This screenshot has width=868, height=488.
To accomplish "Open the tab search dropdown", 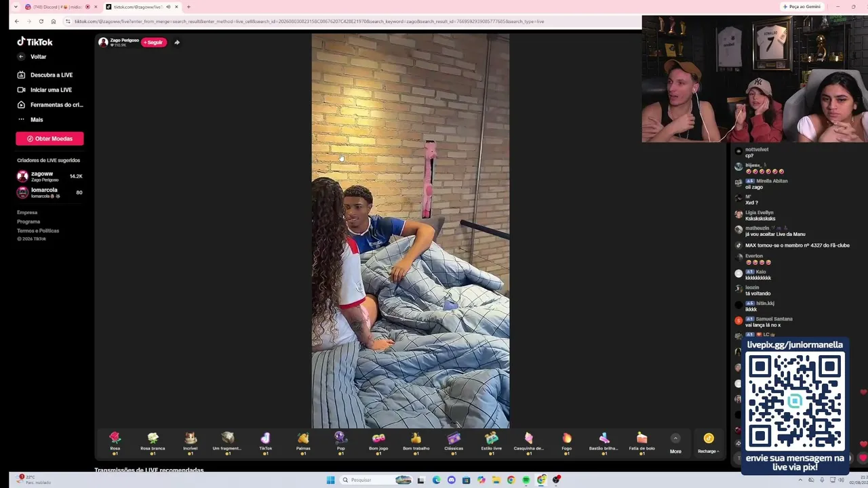I will pyautogui.click(x=16, y=7).
